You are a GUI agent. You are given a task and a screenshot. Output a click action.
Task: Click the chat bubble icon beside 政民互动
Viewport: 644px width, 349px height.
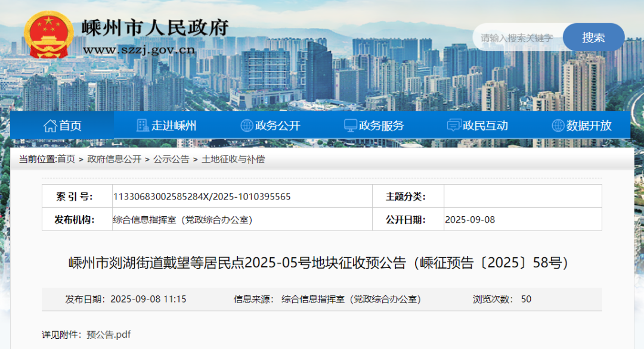(x=454, y=126)
